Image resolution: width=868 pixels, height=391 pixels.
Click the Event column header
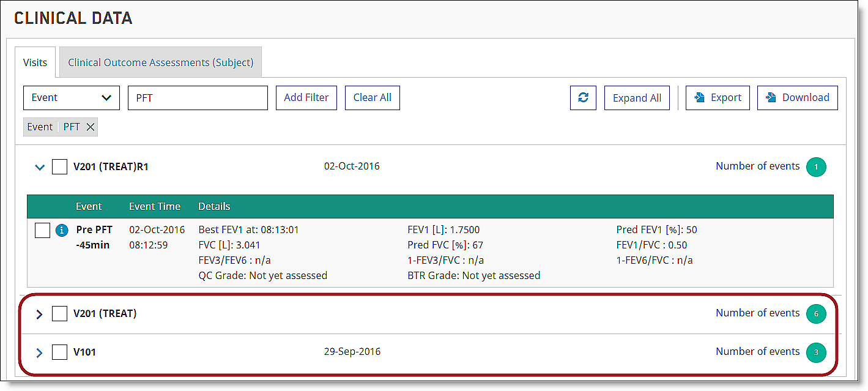click(x=89, y=206)
